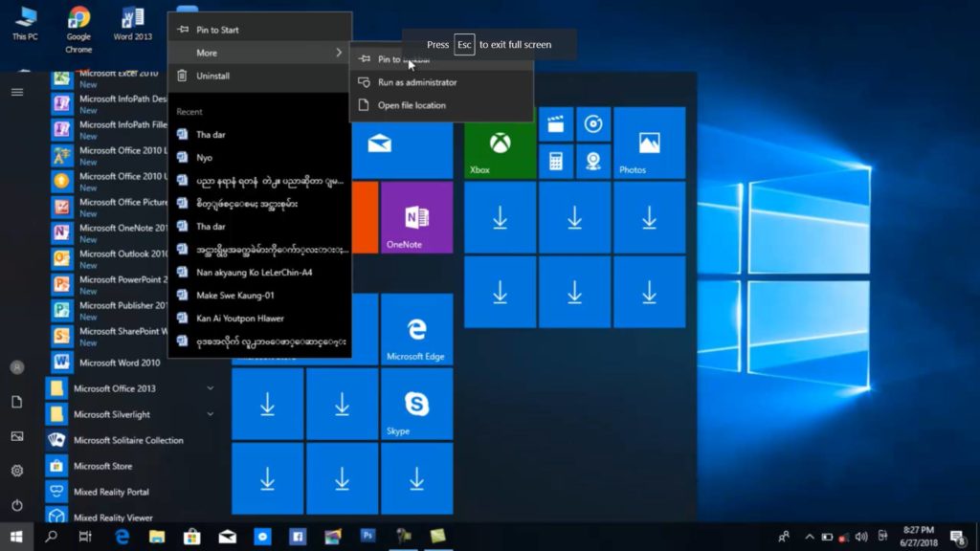Open Microsoft Outlook 2010 entry
The height and width of the screenshot is (551, 980).
[109, 258]
